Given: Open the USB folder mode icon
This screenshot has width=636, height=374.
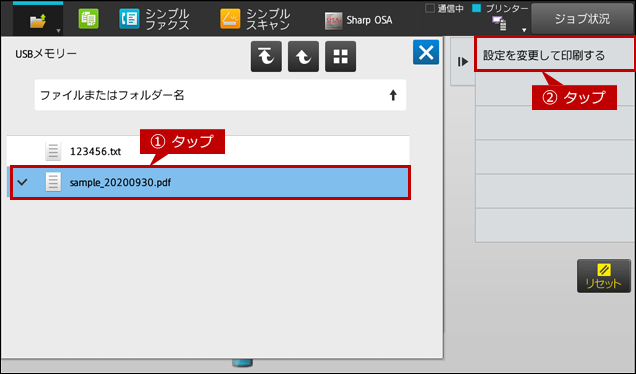Looking at the screenshot, I should [x=38, y=20].
